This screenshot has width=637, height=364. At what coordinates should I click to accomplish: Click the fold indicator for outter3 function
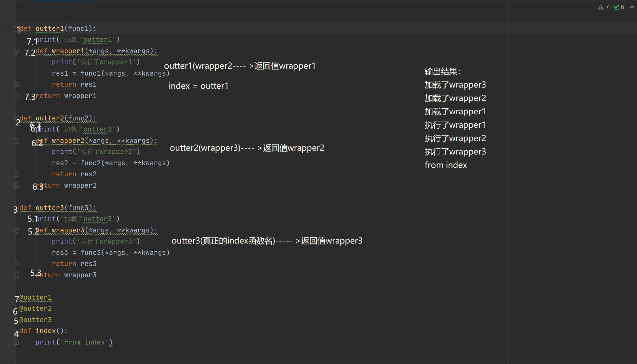(x=16, y=207)
